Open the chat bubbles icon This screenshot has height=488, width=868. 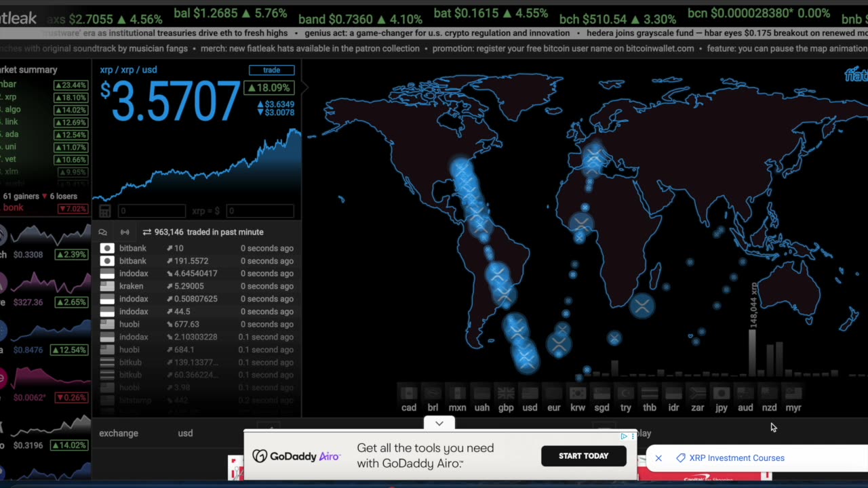click(103, 232)
